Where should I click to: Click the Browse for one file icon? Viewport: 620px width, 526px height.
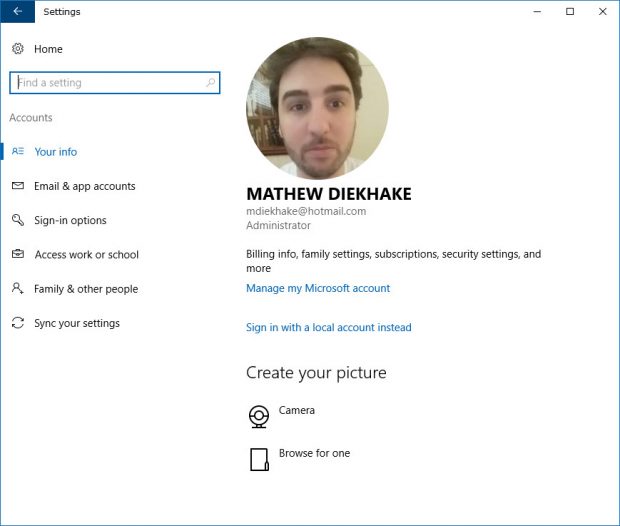pyautogui.click(x=259, y=459)
